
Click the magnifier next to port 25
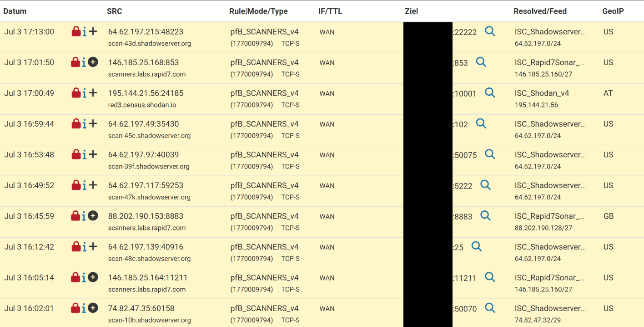point(476,247)
